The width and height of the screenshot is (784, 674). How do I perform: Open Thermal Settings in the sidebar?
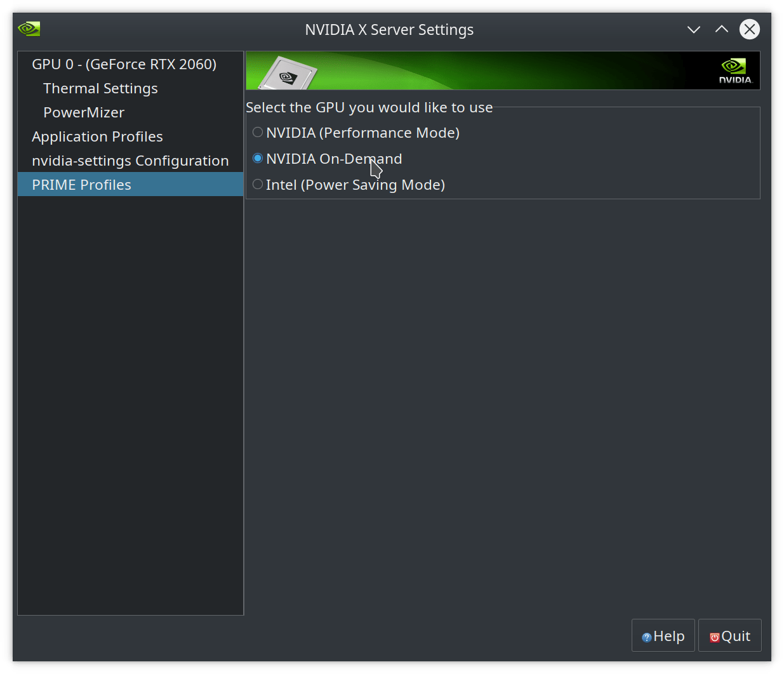[x=100, y=88]
